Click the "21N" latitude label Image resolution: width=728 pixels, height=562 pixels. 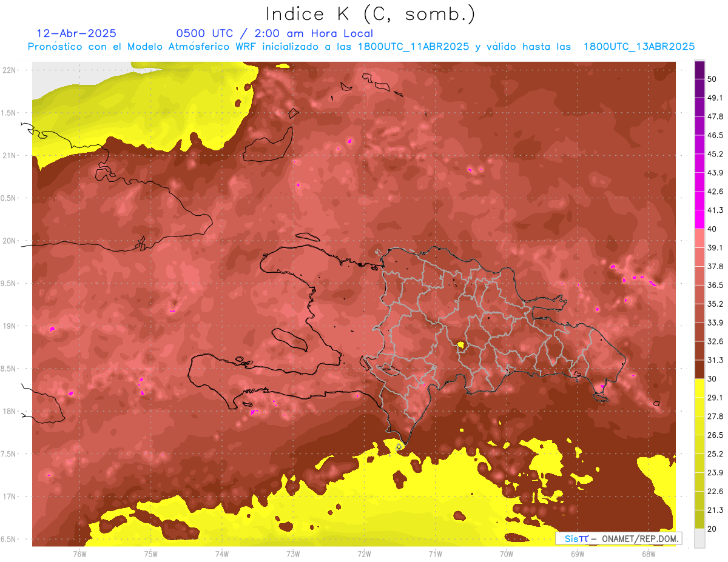(x=10, y=156)
